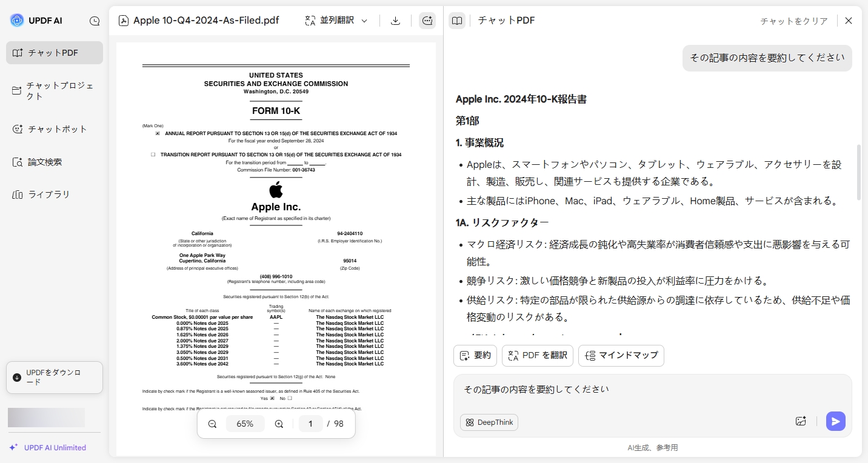Image resolution: width=868 pixels, height=463 pixels.
Task: Select チャットPDF in the sidebar
Action: point(55,53)
